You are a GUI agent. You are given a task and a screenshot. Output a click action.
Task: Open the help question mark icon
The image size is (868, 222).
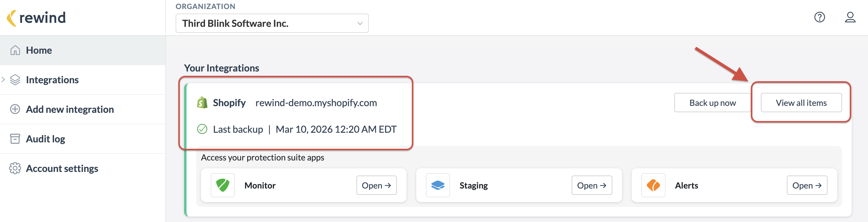click(x=819, y=17)
